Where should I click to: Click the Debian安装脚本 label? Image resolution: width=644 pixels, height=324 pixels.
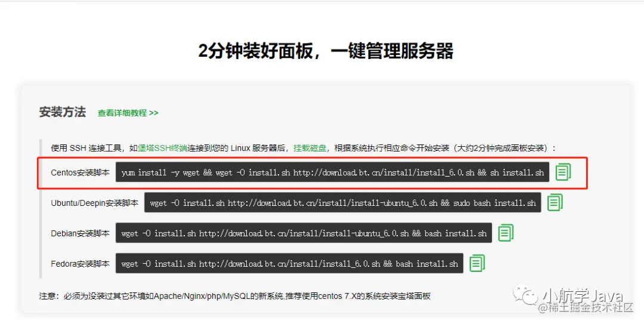point(80,233)
